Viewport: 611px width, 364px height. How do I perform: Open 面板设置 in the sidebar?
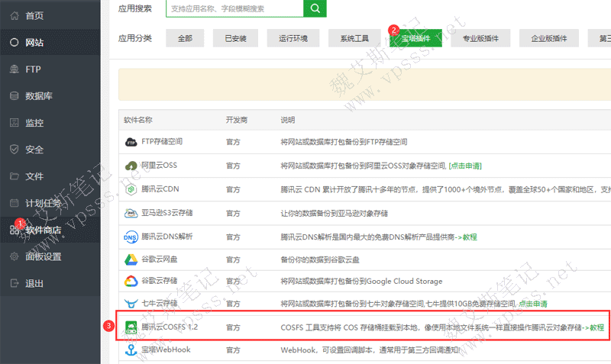click(x=44, y=256)
